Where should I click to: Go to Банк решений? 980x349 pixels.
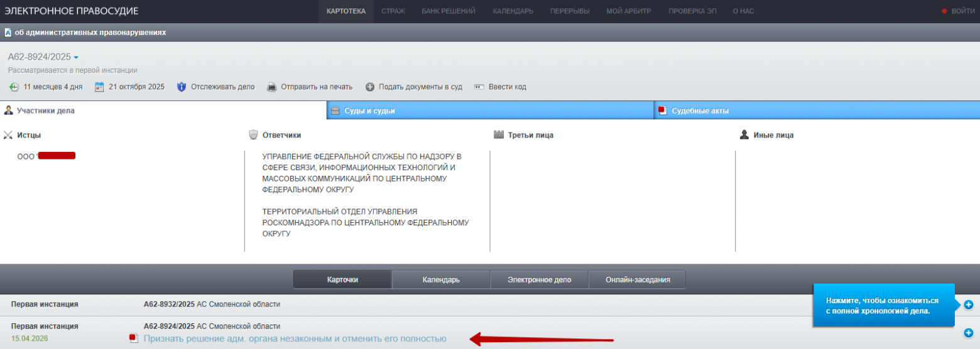coord(449,11)
